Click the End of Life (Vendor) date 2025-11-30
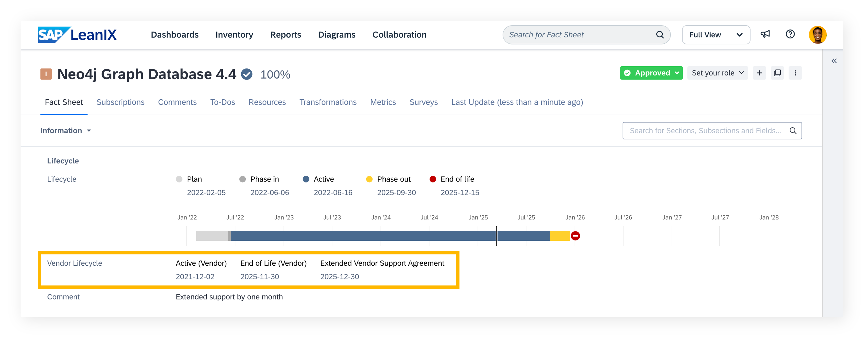868x343 pixels. [x=259, y=277]
